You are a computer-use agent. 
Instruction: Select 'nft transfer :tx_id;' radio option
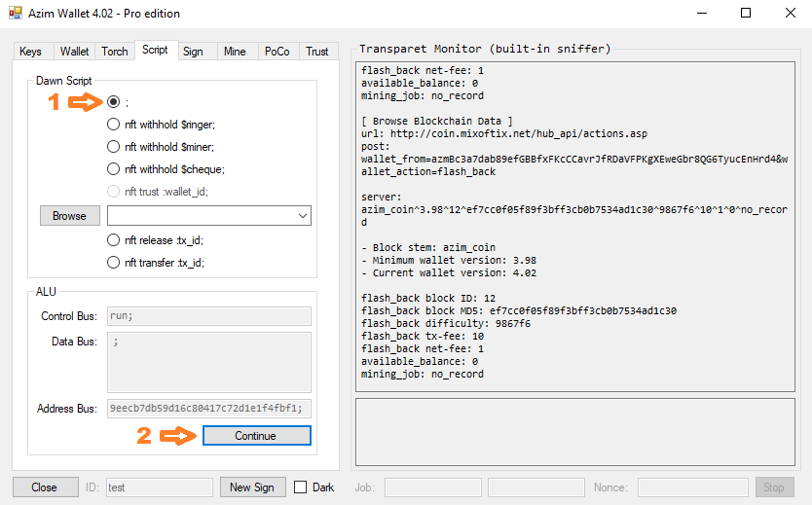(113, 263)
